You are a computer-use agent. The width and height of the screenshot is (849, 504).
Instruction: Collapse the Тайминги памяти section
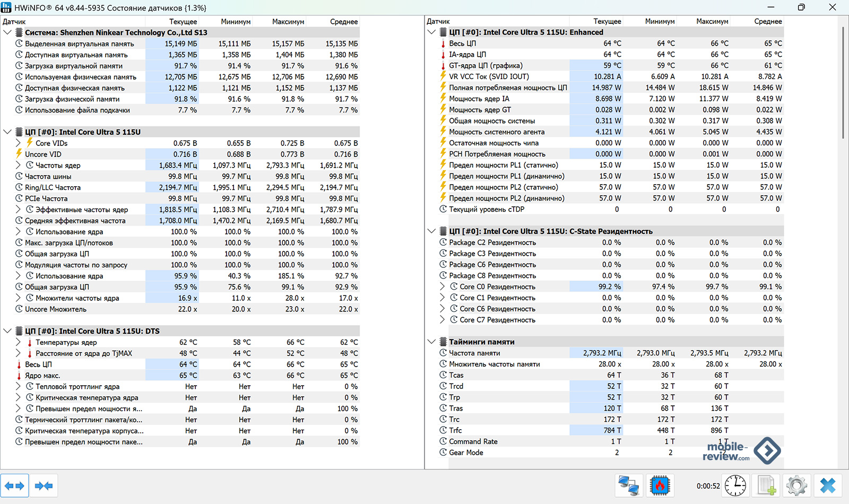431,342
